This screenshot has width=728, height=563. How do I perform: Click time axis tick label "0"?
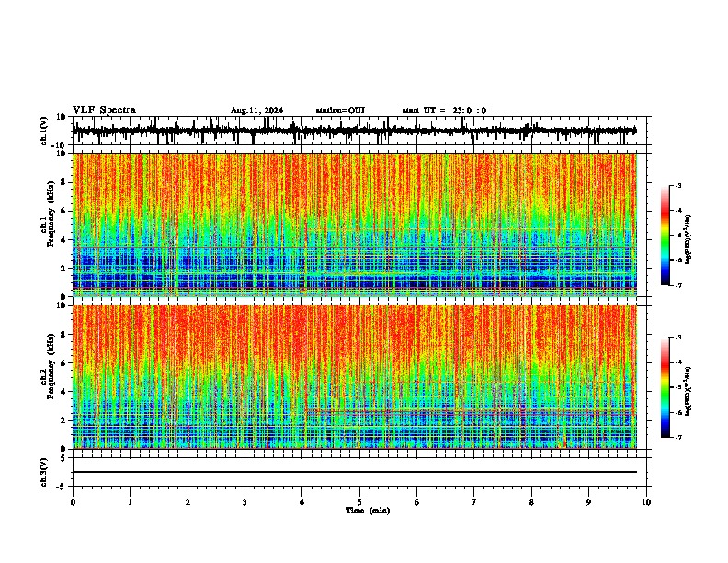(x=73, y=502)
